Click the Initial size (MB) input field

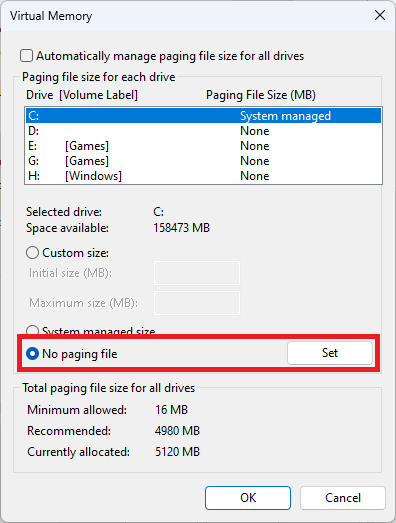197,273
